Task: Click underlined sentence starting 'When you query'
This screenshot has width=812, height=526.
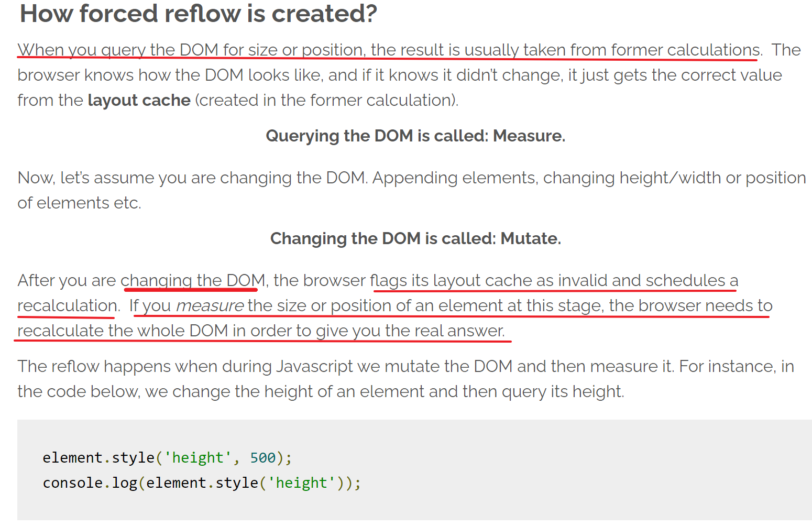Action: pyautogui.click(x=389, y=50)
